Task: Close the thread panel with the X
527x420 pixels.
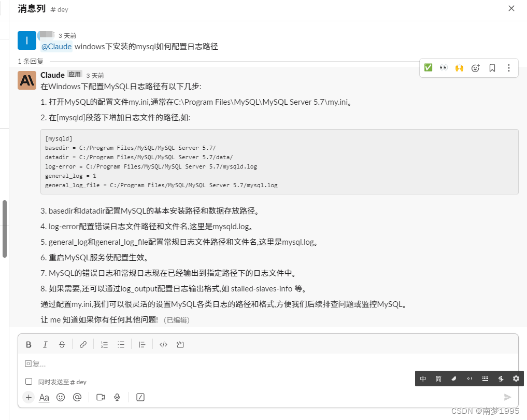Action: [511, 8]
